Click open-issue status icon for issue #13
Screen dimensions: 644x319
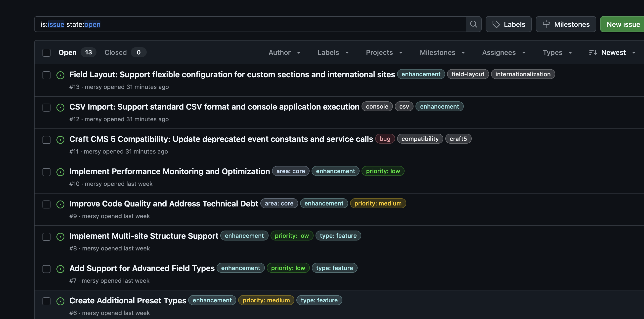click(60, 75)
